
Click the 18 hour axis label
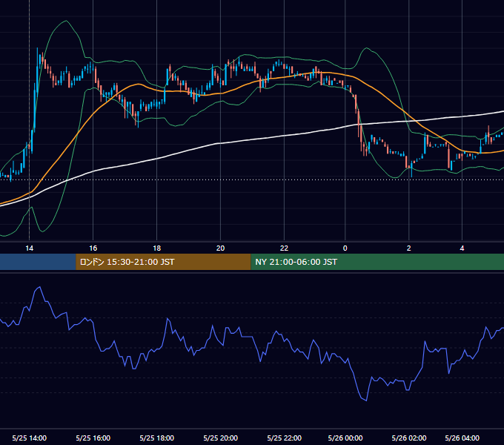[156, 248]
